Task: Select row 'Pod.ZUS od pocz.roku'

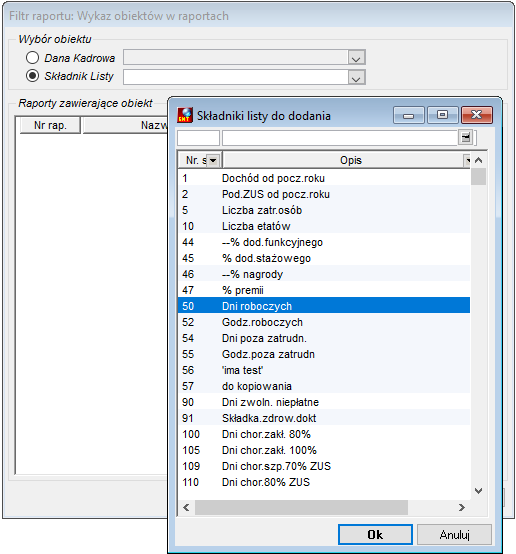Action: (324, 194)
